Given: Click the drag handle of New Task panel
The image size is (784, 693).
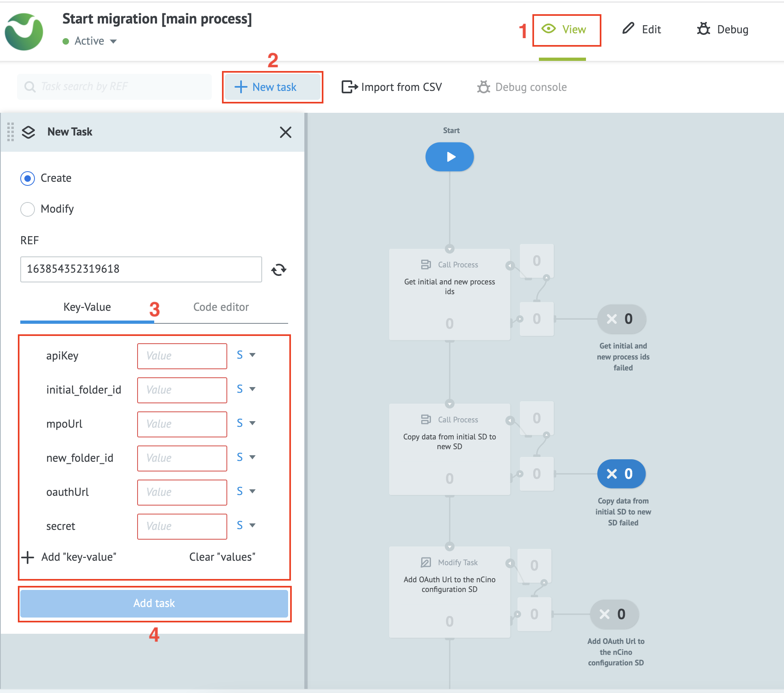Looking at the screenshot, I should [x=11, y=132].
